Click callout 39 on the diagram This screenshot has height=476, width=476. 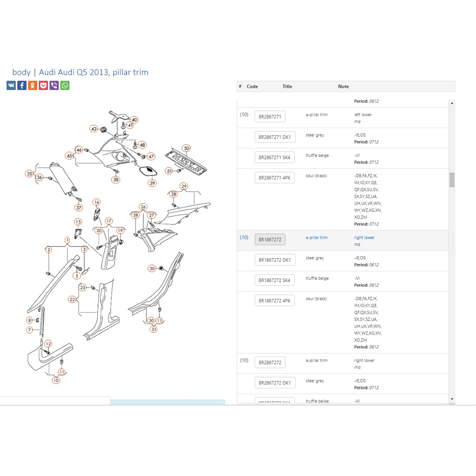(152, 183)
